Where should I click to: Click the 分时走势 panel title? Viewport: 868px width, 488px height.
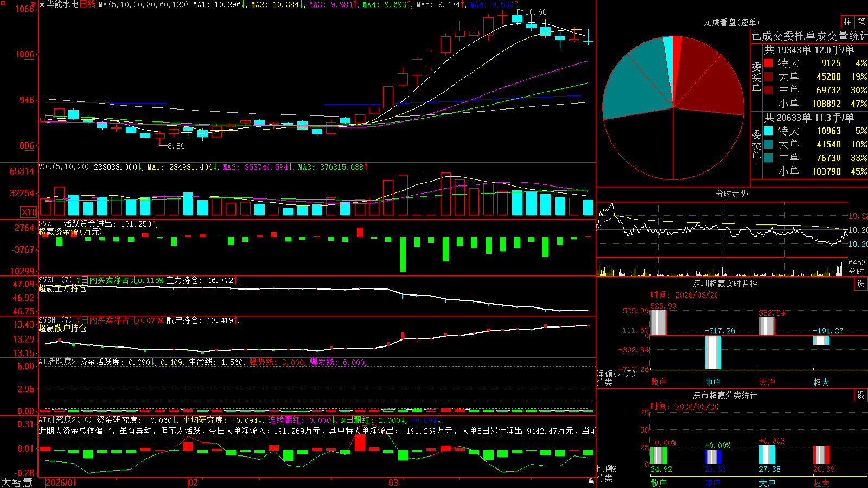[731, 194]
